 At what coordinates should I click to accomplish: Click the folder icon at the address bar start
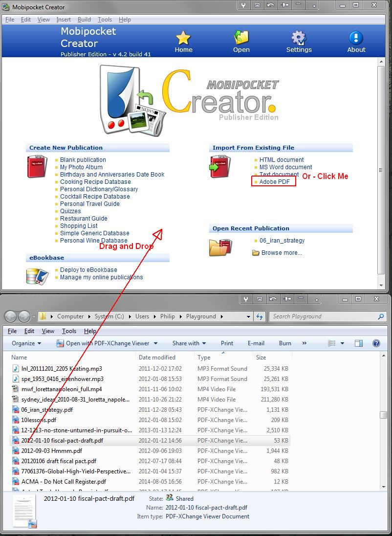(43, 316)
